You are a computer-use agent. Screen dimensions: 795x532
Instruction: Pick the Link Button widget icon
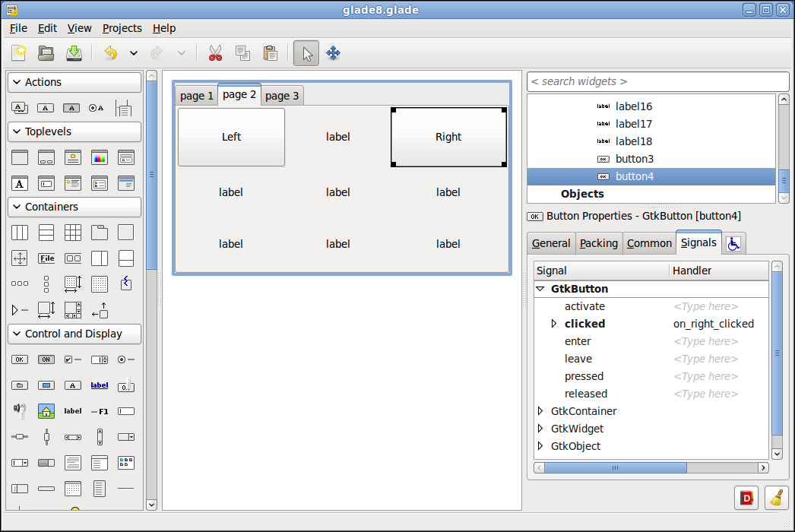tap(100, 385)
